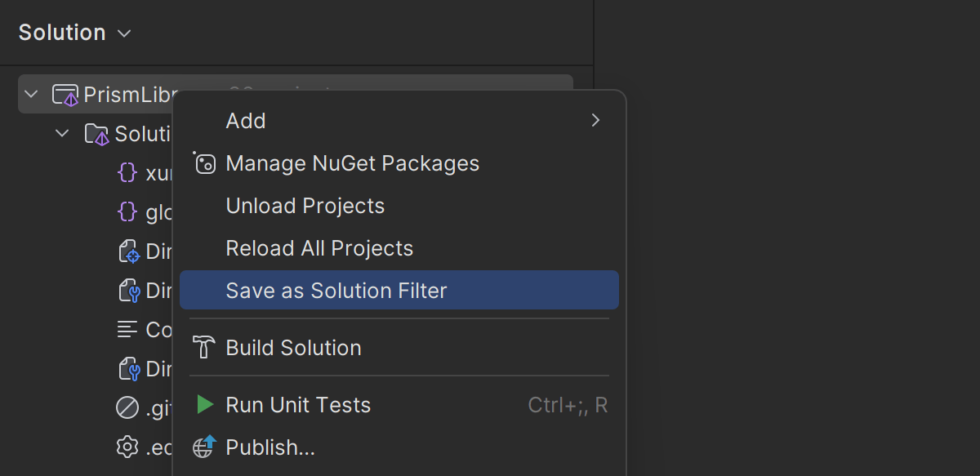Click the Publish globe icon
This screenshot has width=980, height=476.
(x=204, y=447)
